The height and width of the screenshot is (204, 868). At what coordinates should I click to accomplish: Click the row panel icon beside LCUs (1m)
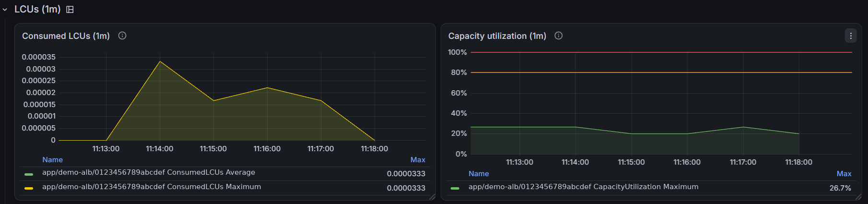70,10
